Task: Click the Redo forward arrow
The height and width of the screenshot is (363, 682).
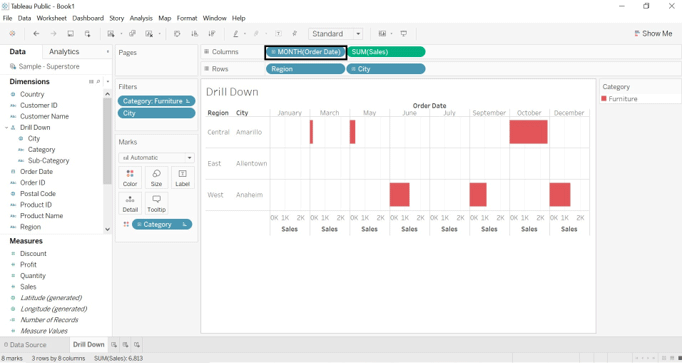Action: tap(53, 33)
